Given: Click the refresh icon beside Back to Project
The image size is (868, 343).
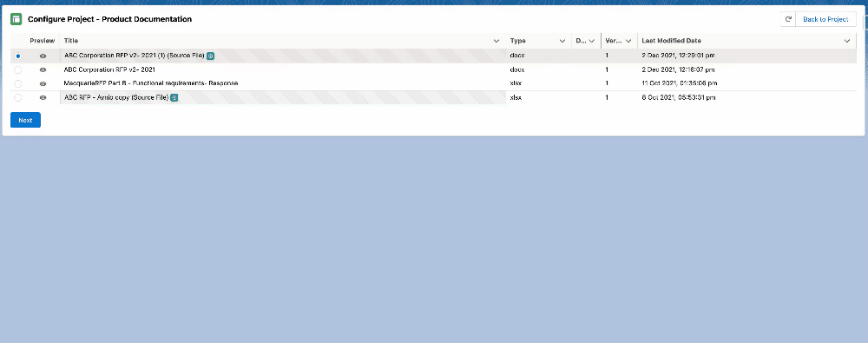Looking at the screenshot, I should (788, 19).
